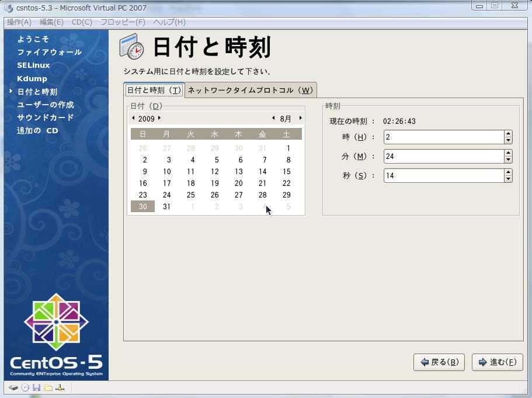Open the 操作(A) menu

19,22
